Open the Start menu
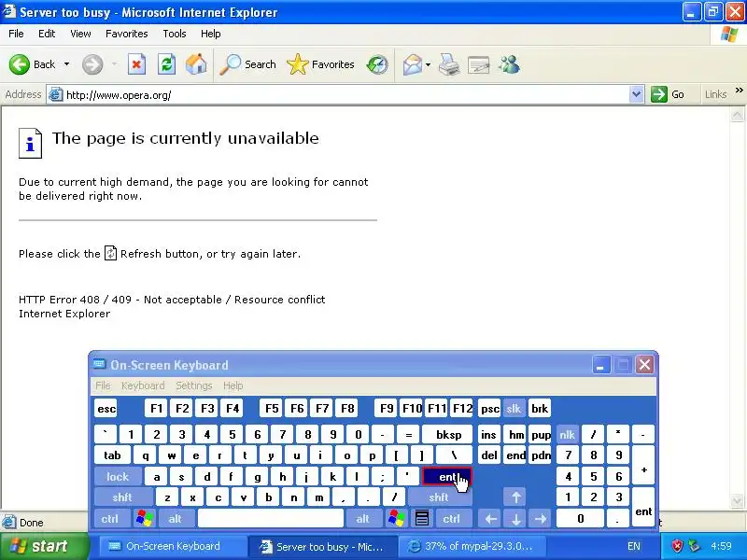747x560 pixels. 44,546
